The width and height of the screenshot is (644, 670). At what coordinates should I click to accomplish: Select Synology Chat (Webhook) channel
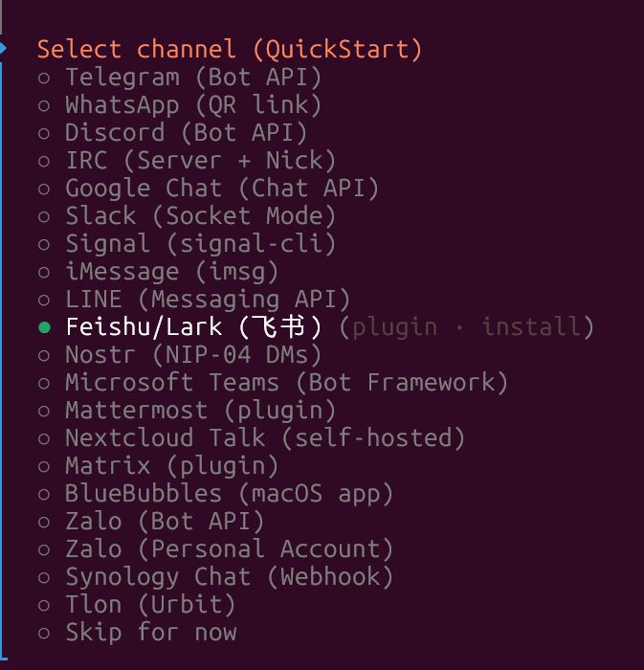click(x=229, y=577)
